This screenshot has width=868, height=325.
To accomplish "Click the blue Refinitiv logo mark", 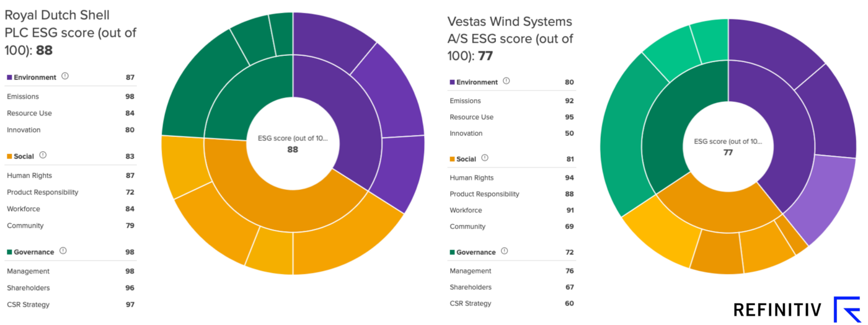I will [846, 309].
